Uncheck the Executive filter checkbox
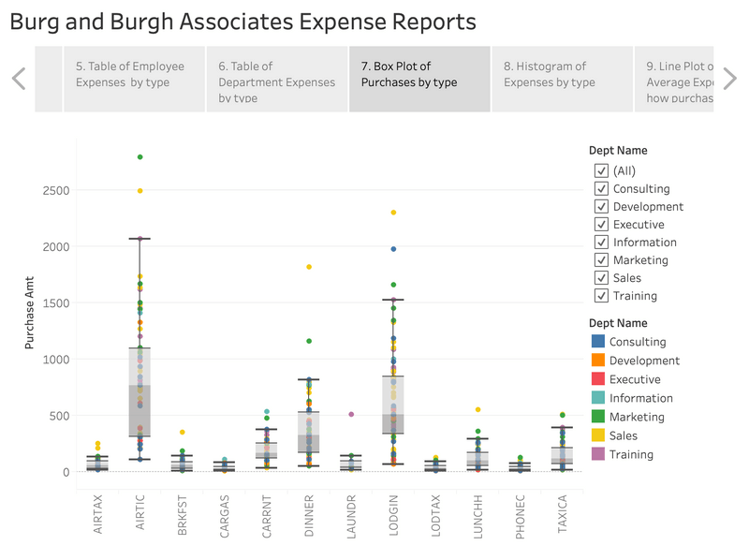749x560 pixels. pyautogui.click(x=601, y=224)
